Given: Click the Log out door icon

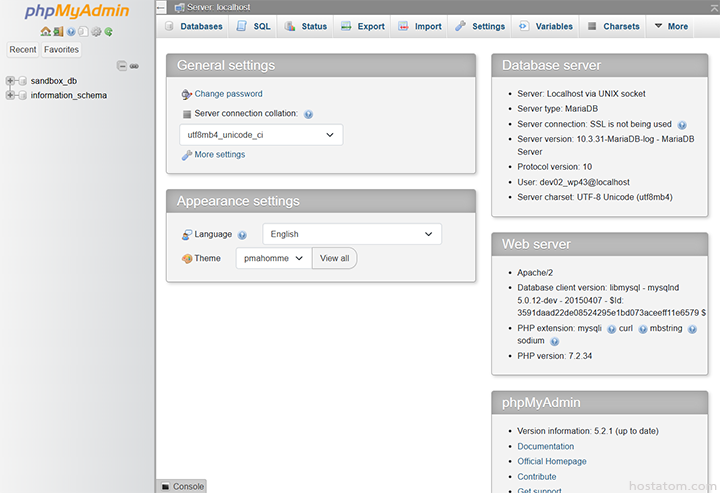Looking at the screenshot, I should pyautogui.click(x=58, y=31).
